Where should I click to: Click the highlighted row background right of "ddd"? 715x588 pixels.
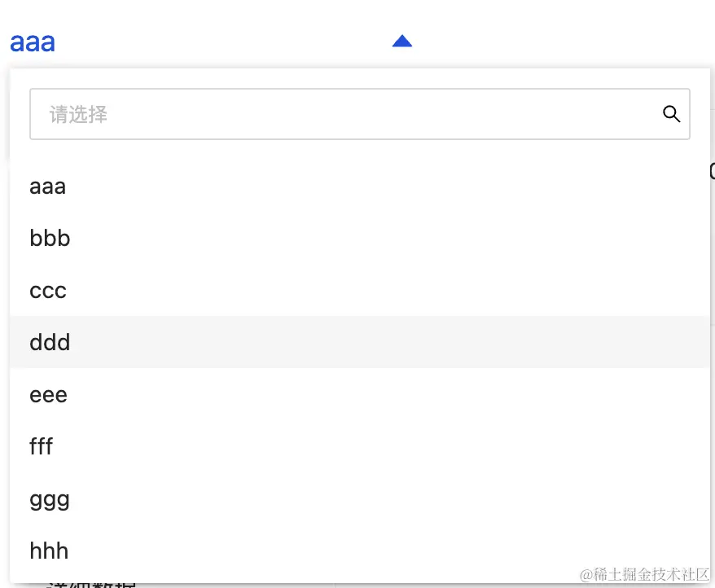click(407, 342)
